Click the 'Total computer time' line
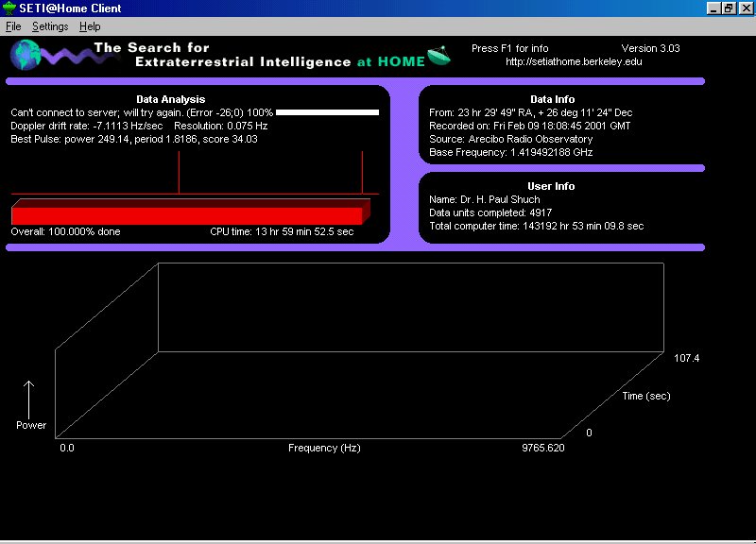The image size is (756, 544). pyautogui.click(x=536, y=226)
